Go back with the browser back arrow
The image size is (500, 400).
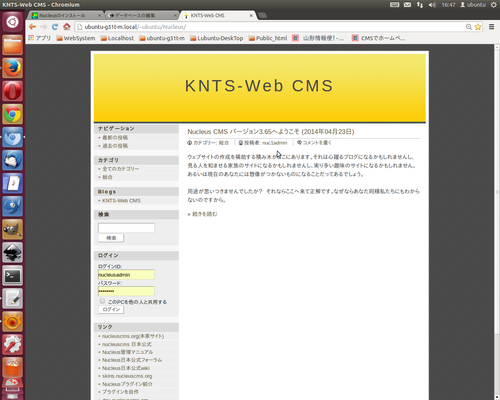point(32,27)
